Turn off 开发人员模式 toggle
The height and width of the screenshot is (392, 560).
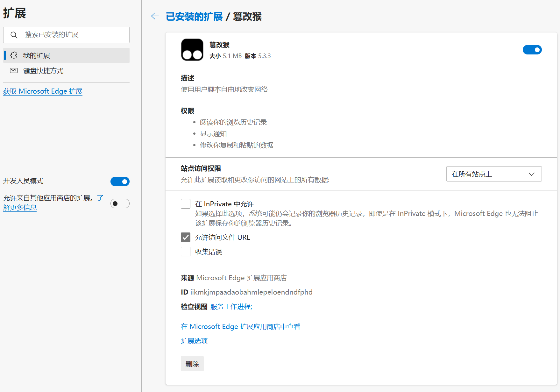120,182
